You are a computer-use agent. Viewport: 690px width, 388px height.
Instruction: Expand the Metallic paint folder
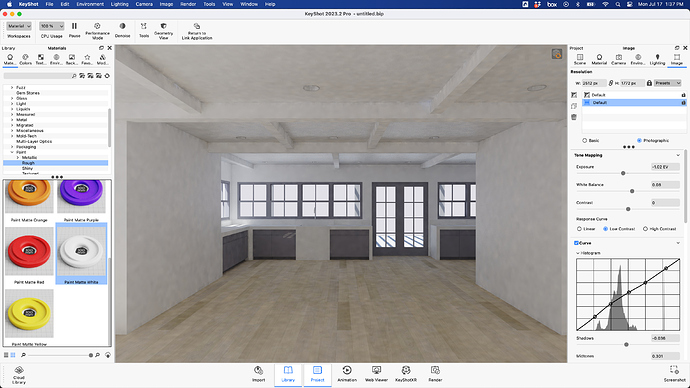coord(18,157)
